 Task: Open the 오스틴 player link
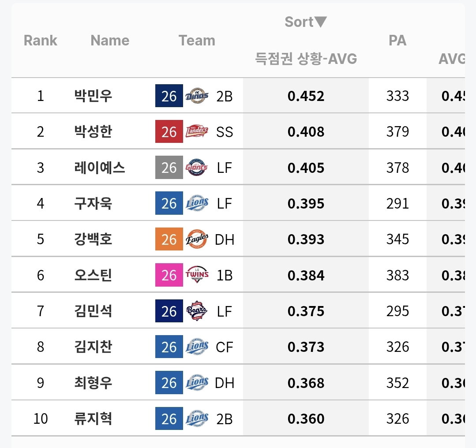(x=93, y=275)
